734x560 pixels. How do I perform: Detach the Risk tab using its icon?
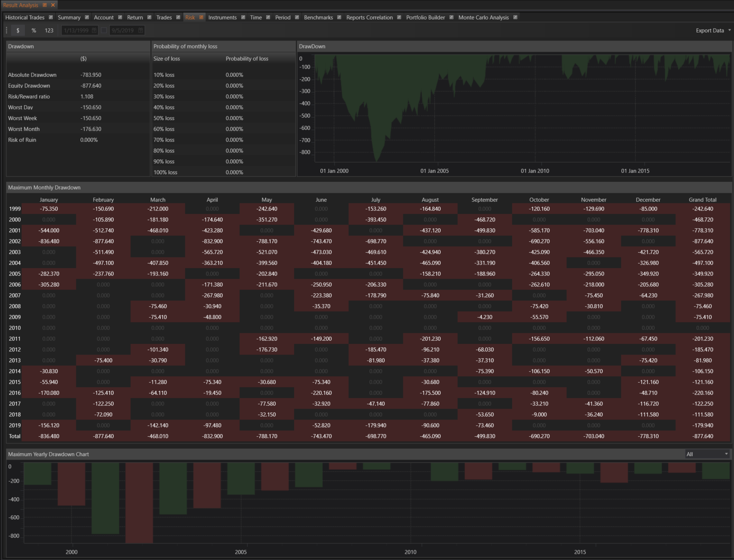(201, 18)
